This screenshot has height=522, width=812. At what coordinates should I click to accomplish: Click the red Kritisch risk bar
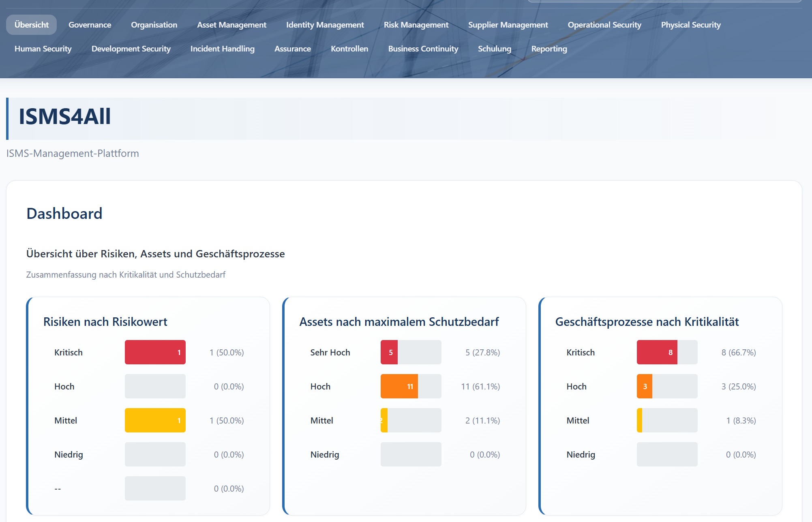click(x=155, y=352)
